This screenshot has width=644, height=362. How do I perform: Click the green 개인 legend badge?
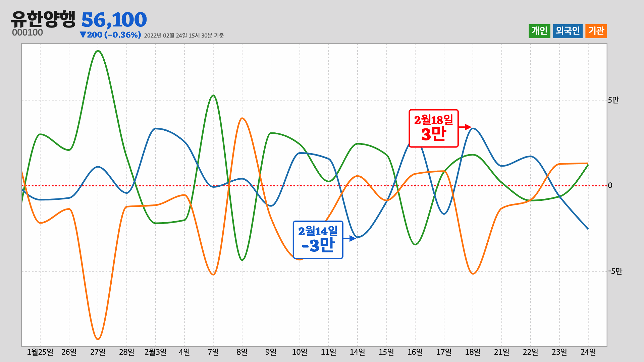pos(539,31)
